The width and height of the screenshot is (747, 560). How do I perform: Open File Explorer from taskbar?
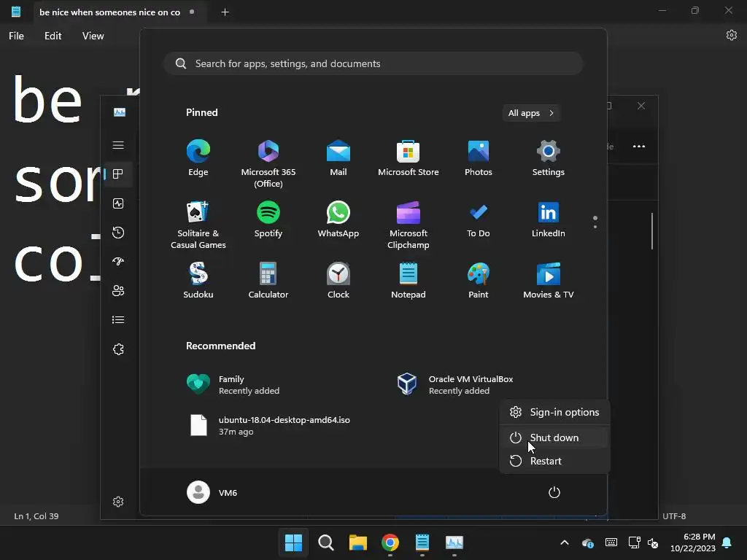[x=357, y=542]
